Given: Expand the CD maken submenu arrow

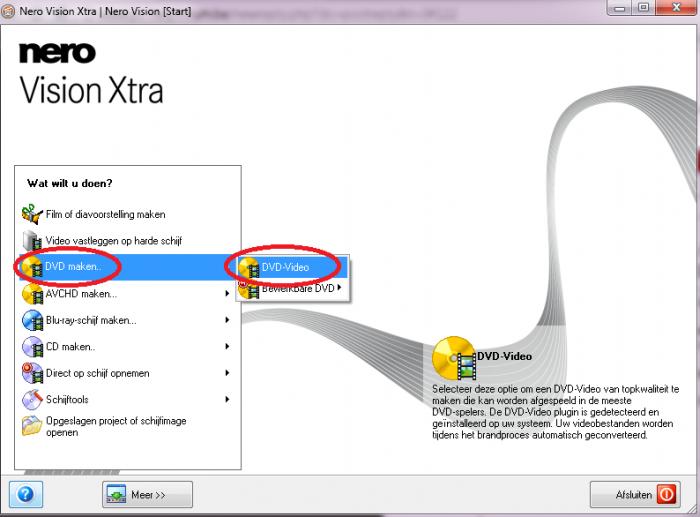Looking at the screenshot, I should pos(227,346).
